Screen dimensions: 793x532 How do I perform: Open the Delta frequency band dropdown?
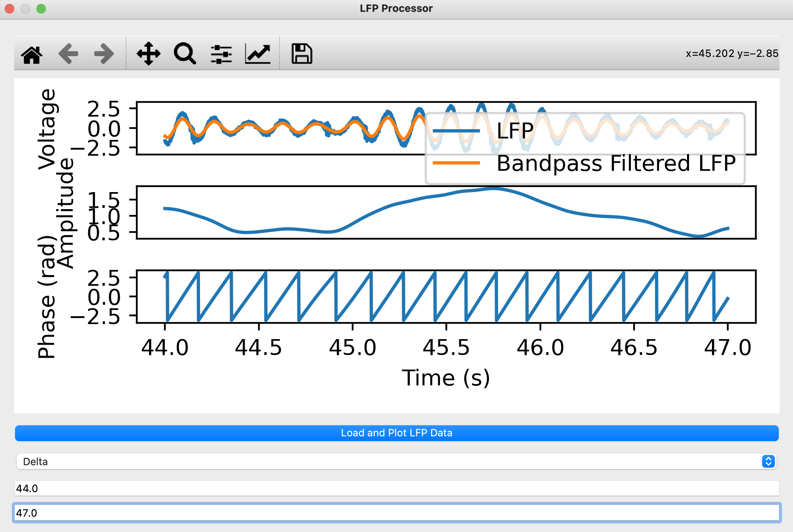point(395,461)
